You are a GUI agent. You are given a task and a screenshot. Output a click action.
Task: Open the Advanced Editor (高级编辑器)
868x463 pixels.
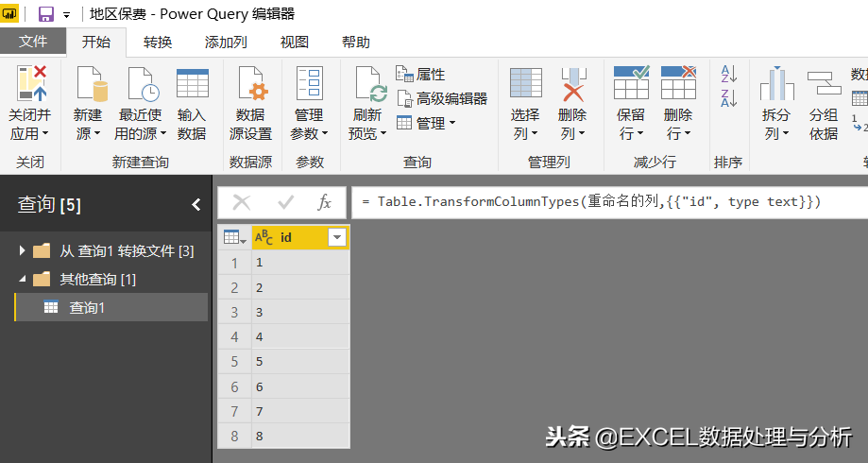[442, 98]
